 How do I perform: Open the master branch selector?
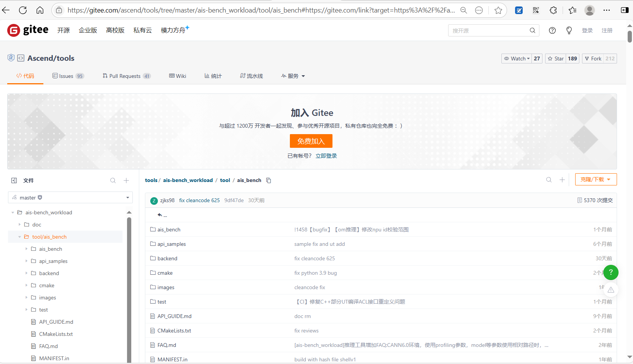tap(70, 198)
